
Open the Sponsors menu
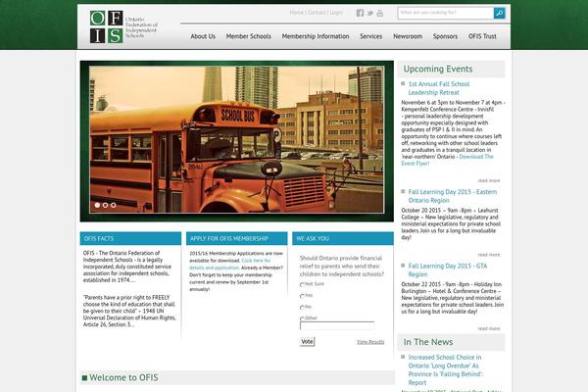[445, 36]
